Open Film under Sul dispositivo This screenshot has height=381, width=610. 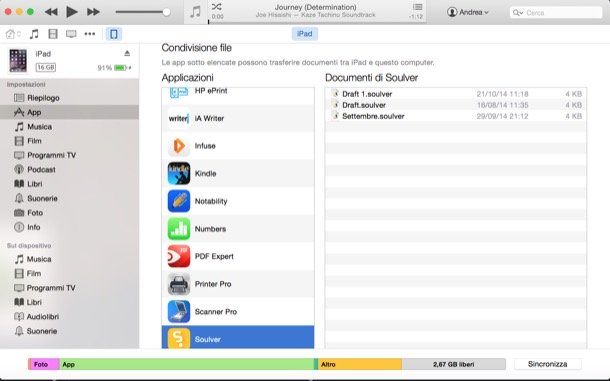tap(69, 274)
